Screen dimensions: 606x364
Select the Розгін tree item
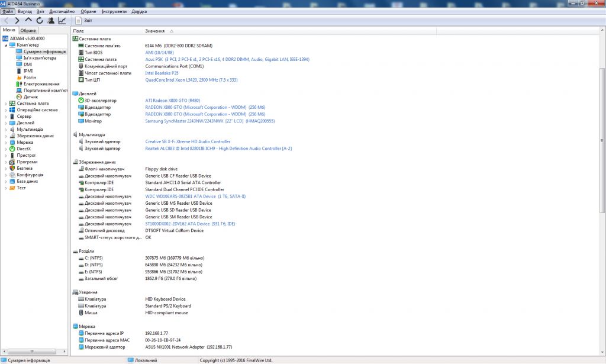(30, 78)
